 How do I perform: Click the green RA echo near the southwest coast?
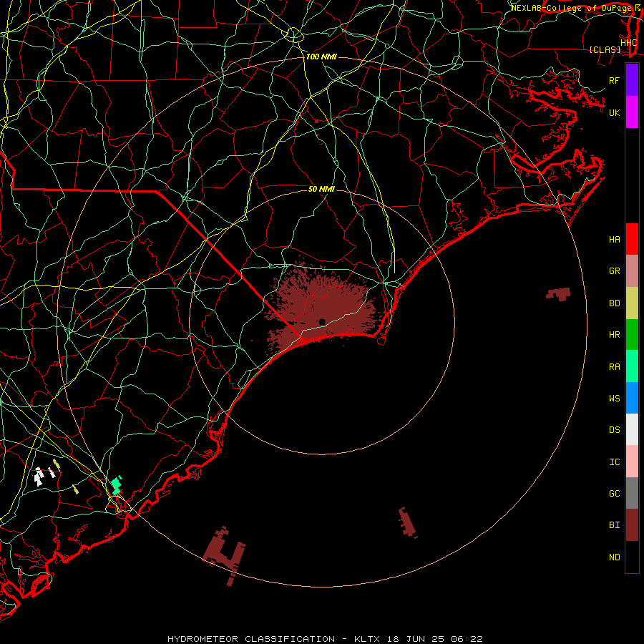[116, 485]
